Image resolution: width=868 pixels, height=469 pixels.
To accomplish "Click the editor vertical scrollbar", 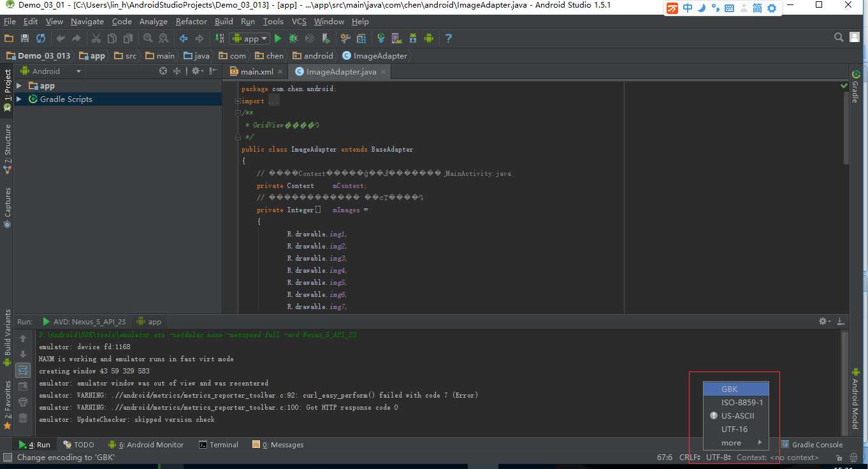I will pos(846,127).
